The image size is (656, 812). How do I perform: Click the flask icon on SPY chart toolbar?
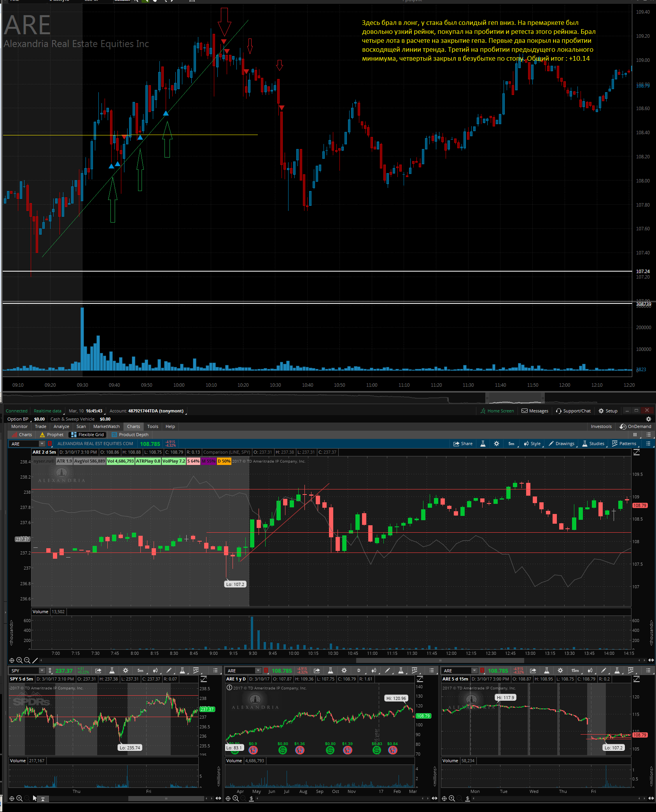click(112, 671)
